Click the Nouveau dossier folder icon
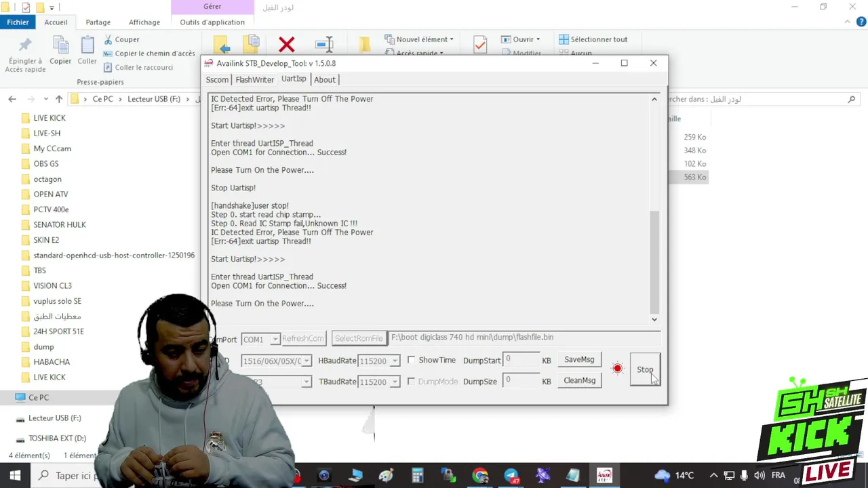The width and height of the screenshot is (868, 488). click(x=365, y=45)
